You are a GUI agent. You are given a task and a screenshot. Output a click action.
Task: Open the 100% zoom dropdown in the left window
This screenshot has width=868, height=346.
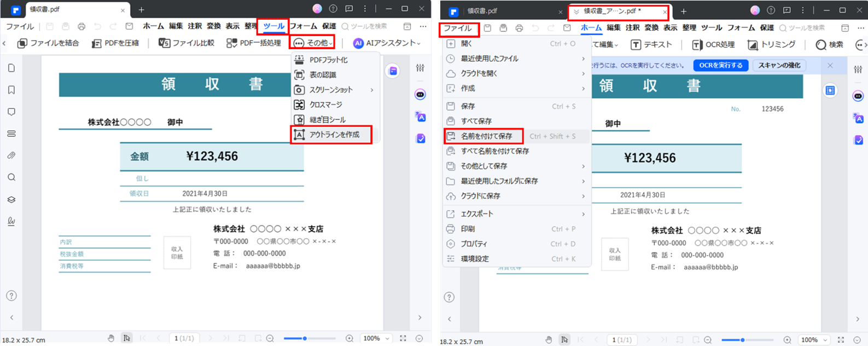[376, 338]
